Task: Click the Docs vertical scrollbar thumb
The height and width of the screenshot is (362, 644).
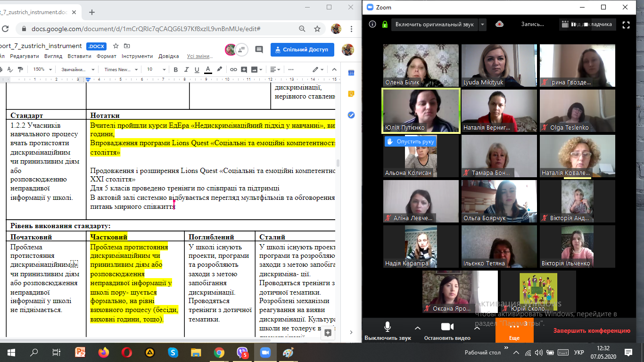Action: coord(338,164)
